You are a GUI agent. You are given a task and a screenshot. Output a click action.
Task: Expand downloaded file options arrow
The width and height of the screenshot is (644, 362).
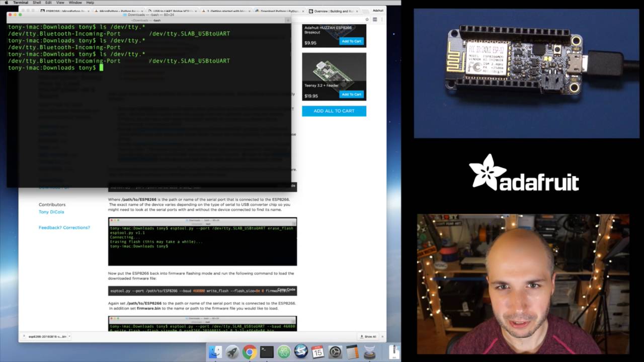pyautogui.click(x=69, y=336)
